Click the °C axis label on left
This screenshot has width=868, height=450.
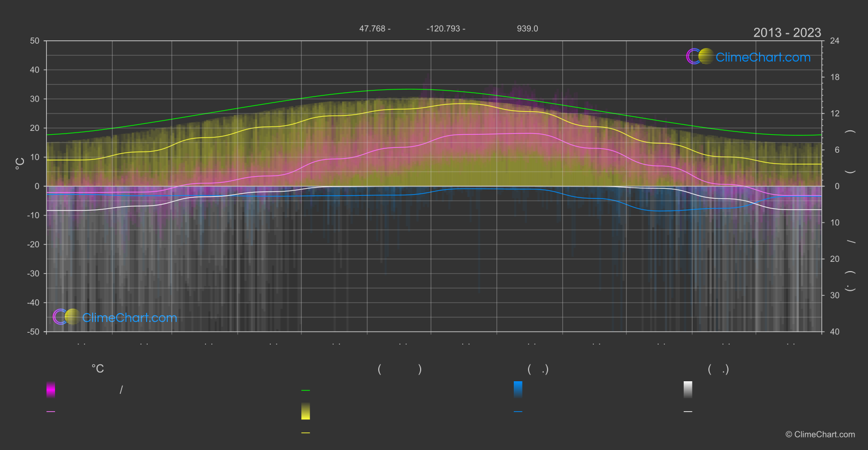point(20,164)
